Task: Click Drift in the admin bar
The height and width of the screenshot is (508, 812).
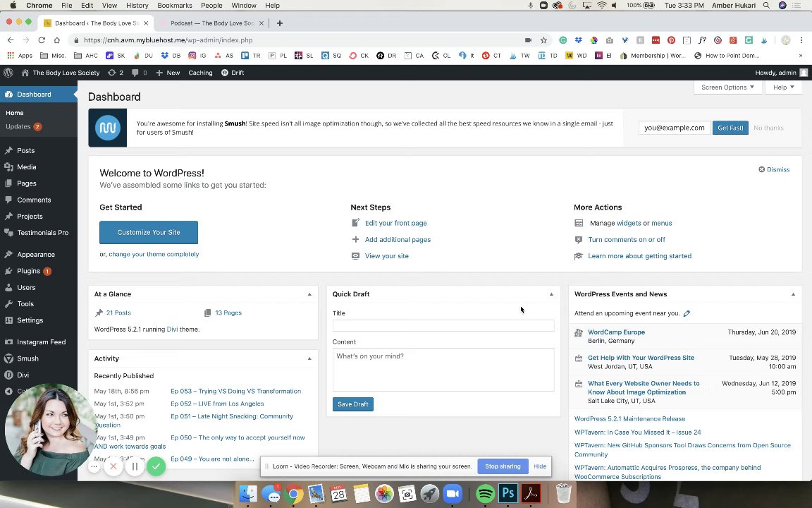Action: click(x=233, y=73)
